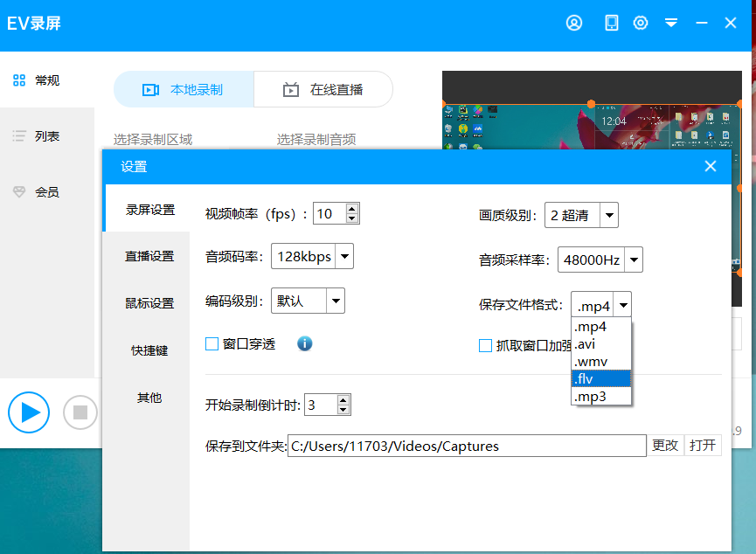This screenshot has height=554, width=756.
Task: Enable the 窗口穿透 checkbox
Action: pyautogui.click(x=211, y=344)
